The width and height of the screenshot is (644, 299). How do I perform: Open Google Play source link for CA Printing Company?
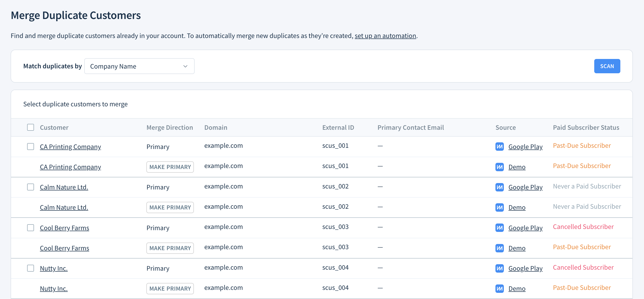coord(525,147)
